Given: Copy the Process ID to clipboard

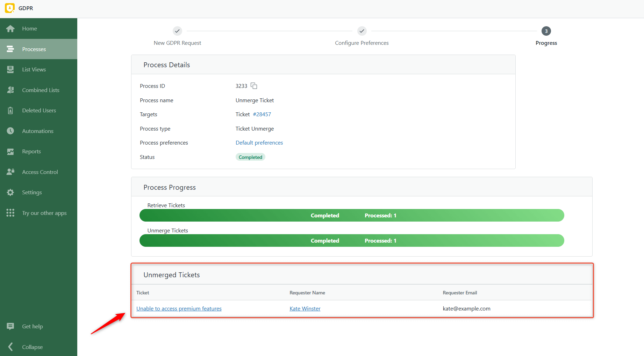Looking at the screenshot, I should (x=254, y=86).
